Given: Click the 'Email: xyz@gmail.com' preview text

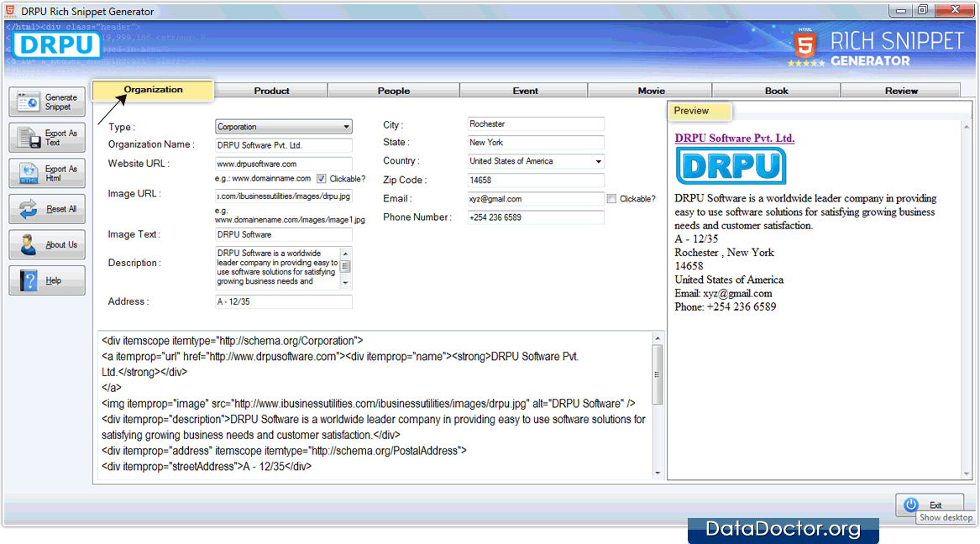Looking at the screenshot, I should pos(723,294).
